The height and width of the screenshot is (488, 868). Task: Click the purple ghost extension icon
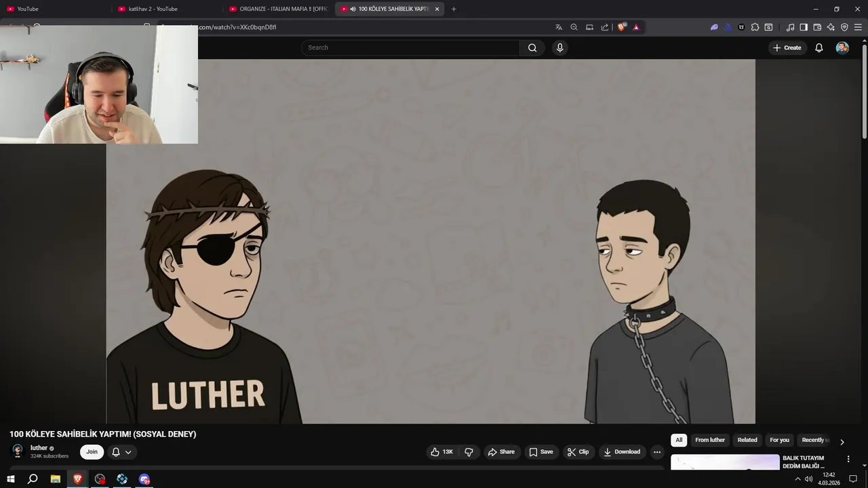[714, 27]
